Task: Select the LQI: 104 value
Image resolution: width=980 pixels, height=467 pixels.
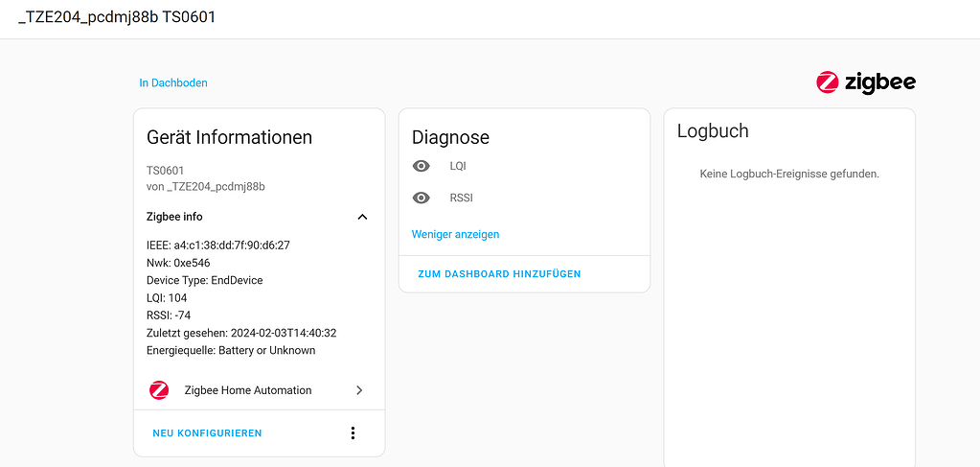Action: (x=167, y=298)
